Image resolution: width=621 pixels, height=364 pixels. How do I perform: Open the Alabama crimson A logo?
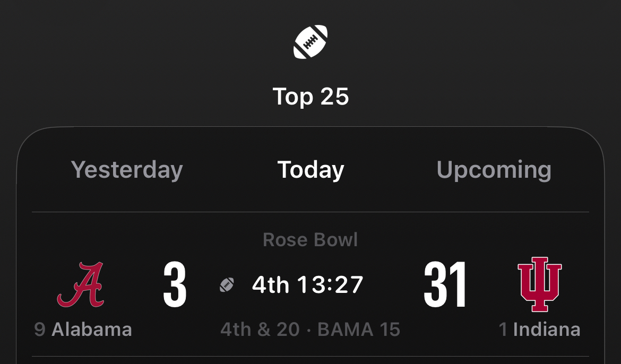(81, 285)
